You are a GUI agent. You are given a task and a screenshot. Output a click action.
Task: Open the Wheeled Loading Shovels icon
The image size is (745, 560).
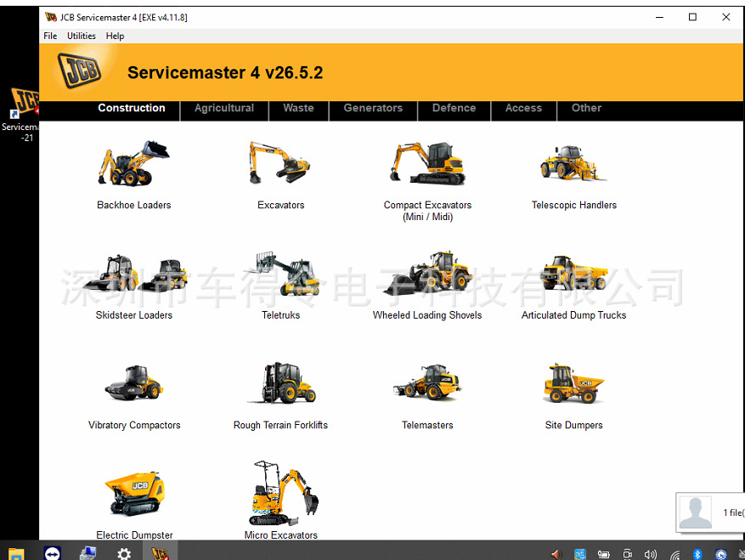pyautogui.click(x=427, y=273)
